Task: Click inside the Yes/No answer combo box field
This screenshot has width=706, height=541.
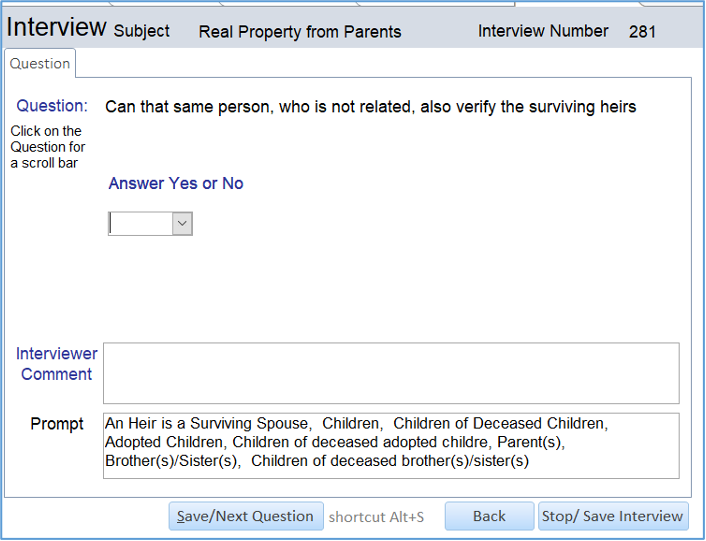Action: (140, 224)
